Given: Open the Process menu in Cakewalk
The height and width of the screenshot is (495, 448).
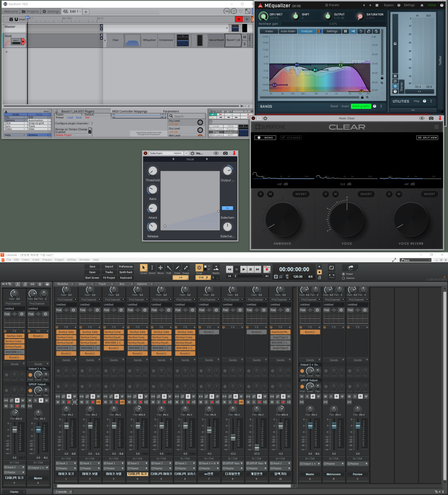Looking at the screenshot, I should [x=47, y=260].
